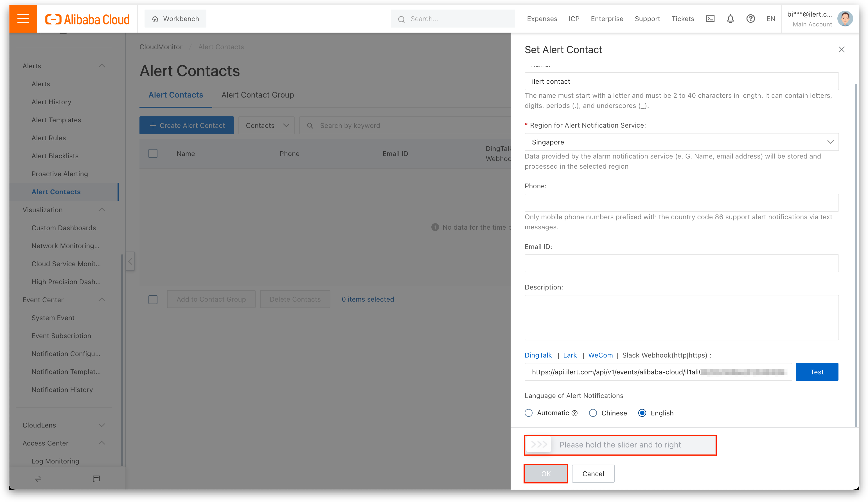
Task: Select the Chinese language radio button
Action: (593, 413)
